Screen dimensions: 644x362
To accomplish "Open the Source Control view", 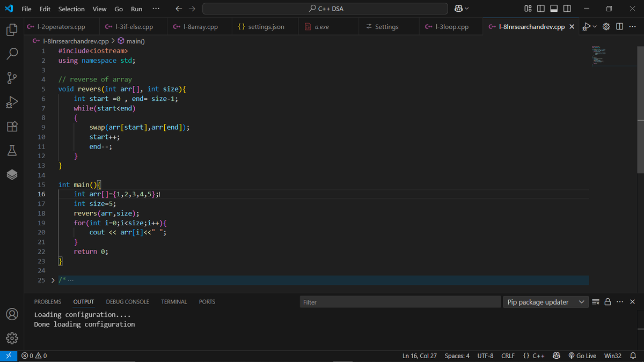I will click(12, 78).
